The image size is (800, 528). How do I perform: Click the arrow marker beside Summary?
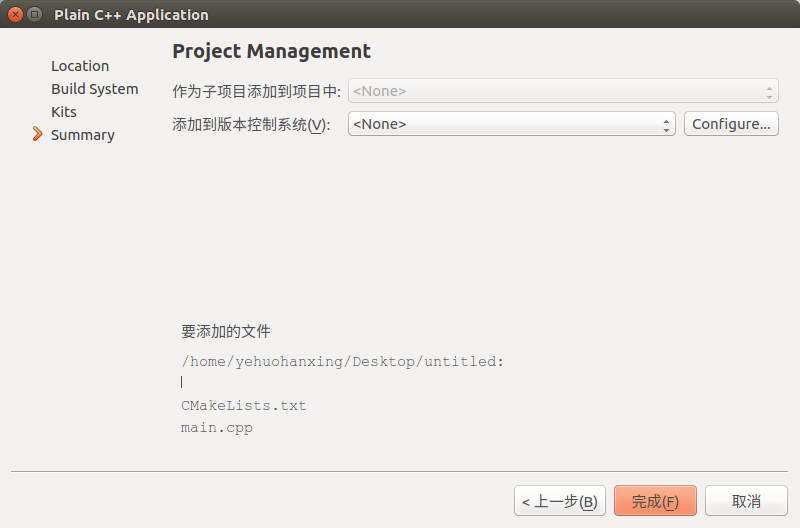pos(38,134)
